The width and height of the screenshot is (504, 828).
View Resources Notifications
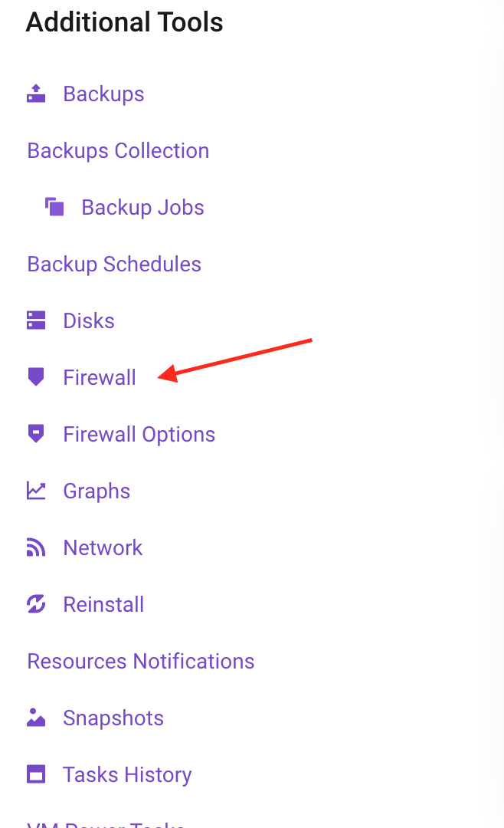[141, 661]
